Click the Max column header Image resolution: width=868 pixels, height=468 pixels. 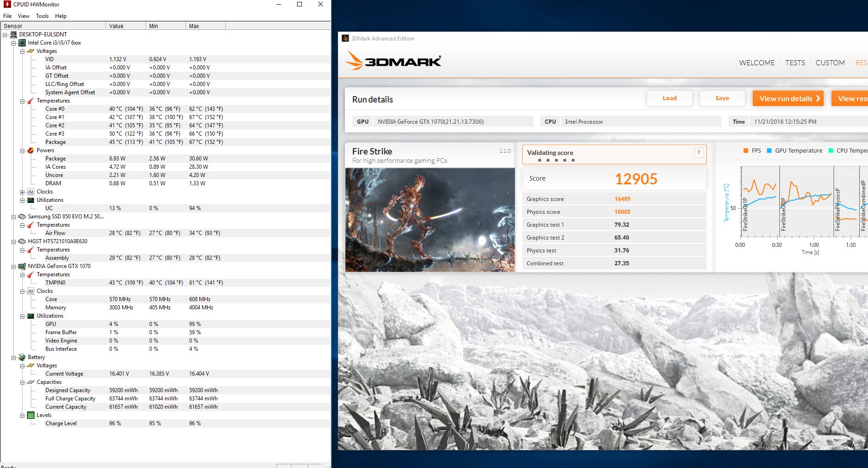(206, 26)
